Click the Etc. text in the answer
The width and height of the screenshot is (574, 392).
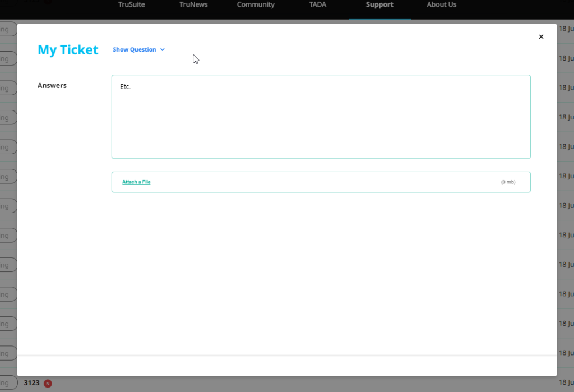125,87
